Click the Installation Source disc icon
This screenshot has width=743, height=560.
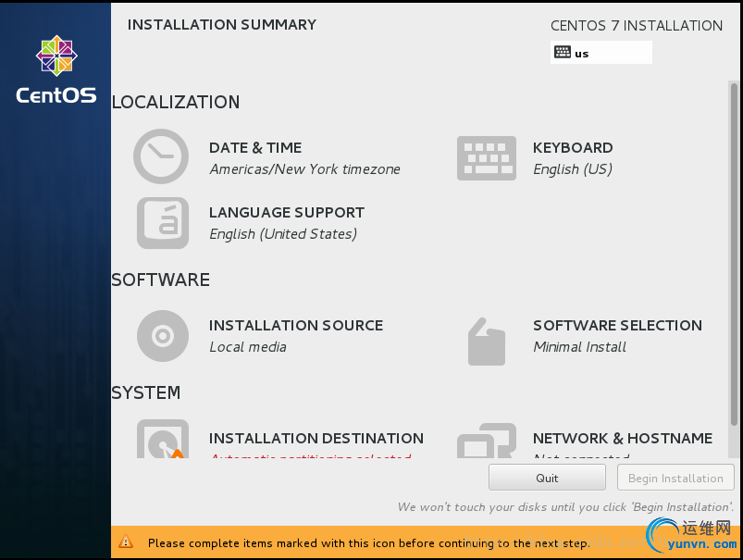click(x=163, y=336)
